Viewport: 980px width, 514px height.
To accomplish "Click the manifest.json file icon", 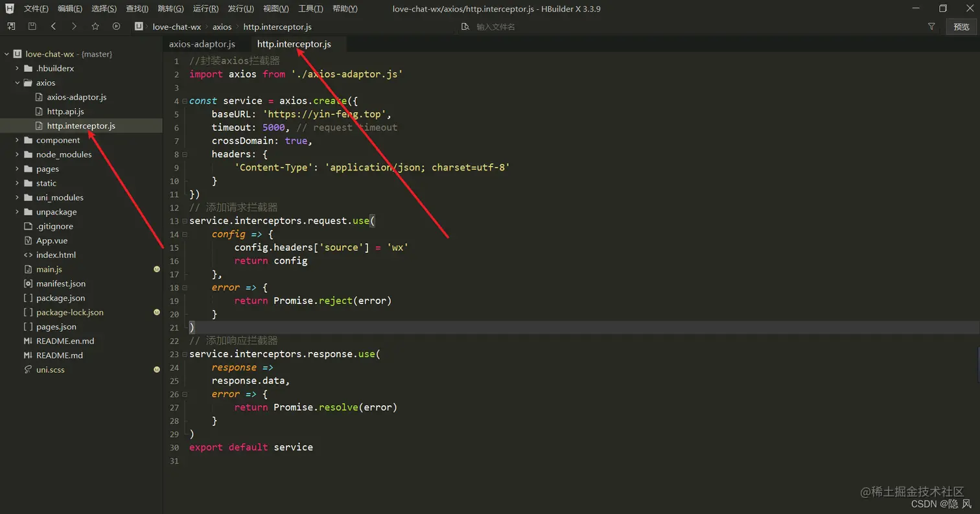I will point(28,283).
